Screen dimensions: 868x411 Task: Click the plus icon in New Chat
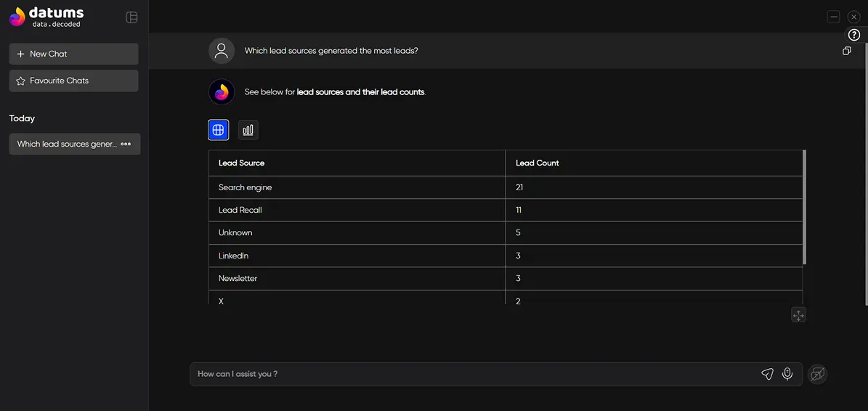pyautogui.click(x=21, y=54)
